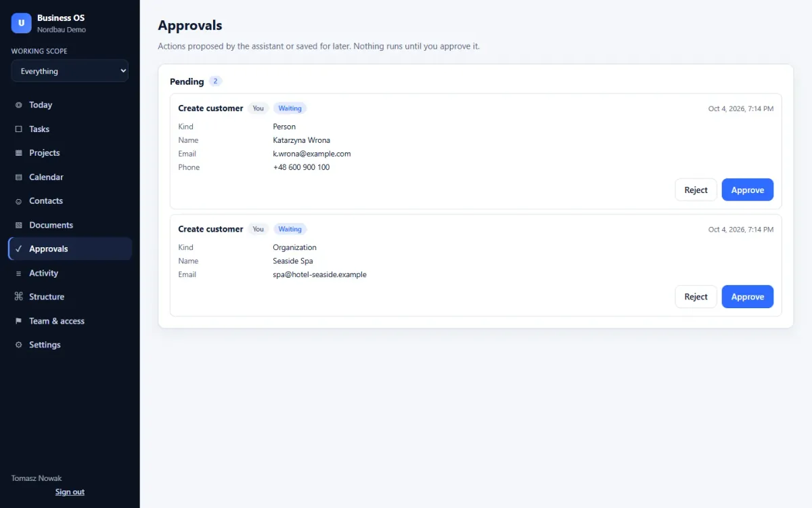Viewport: 812px width, 508px height.
Task: Go to the Structure label
Action: coord(47,297)
